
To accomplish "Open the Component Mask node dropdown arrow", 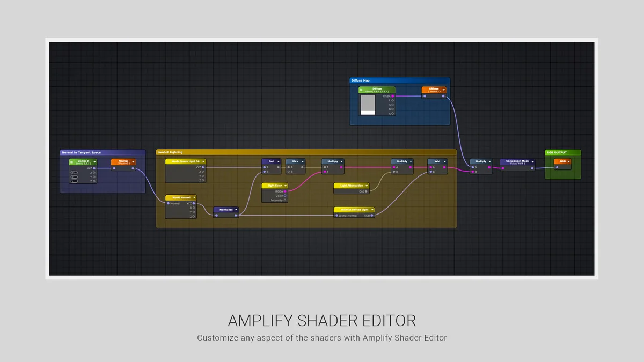I will (x=532, y=161).
